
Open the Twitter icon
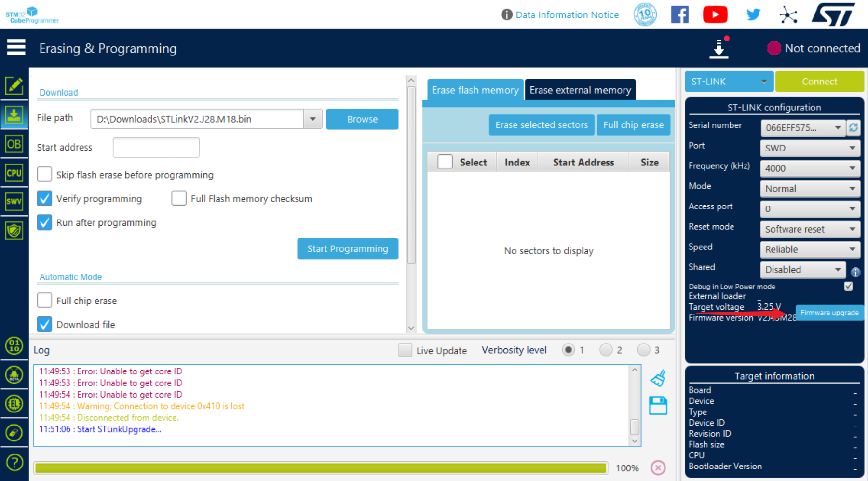click(753, 14)
